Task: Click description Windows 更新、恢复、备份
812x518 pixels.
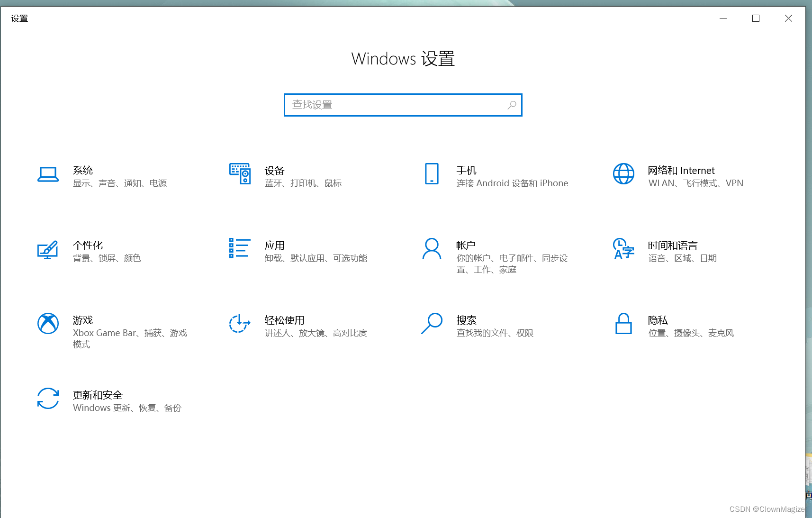Action: [127, 408]
